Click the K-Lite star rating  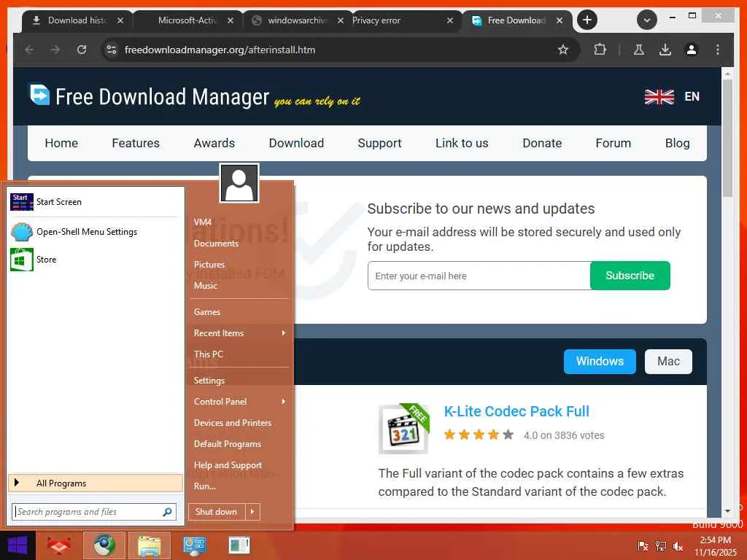[x=479, y=435]
